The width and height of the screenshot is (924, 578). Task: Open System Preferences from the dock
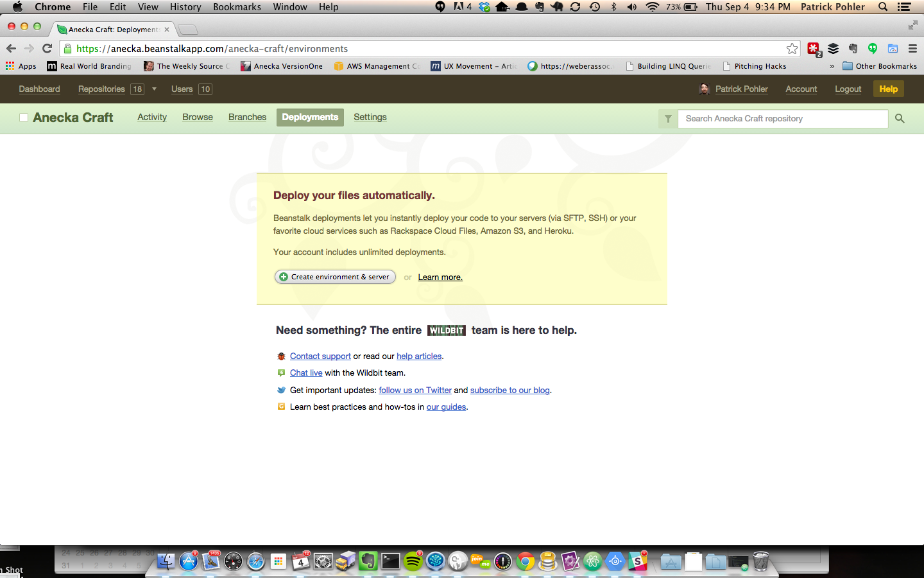323,561
